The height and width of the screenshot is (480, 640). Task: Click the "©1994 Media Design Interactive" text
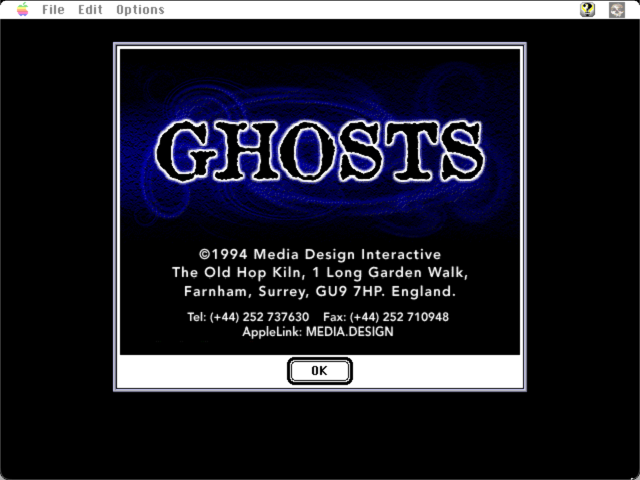pos(320,254)
